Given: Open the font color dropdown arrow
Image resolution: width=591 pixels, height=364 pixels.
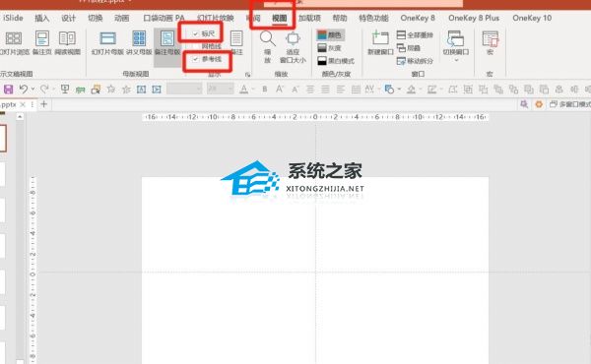Looking at the screenshot, I should tap(253, 90).
